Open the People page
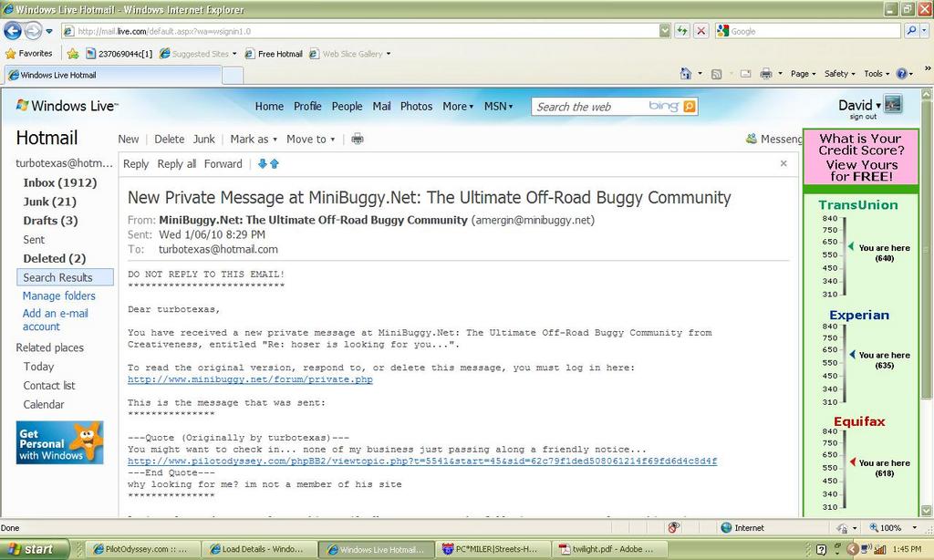Image resolution: width=934 pixels, height=560 pixels. pos(347,106)
